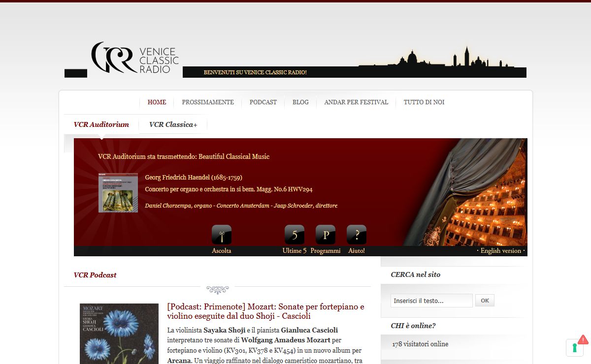
Task: Switch to the English version
Action: [x=501, y=251]
